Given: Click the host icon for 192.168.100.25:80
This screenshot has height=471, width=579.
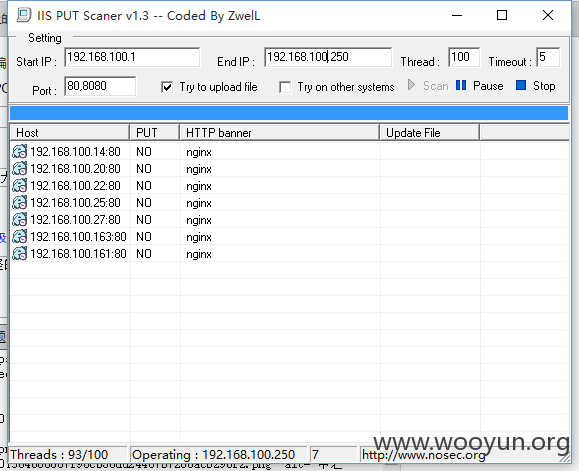Looking at the screenshot, I should pos(20,202).
